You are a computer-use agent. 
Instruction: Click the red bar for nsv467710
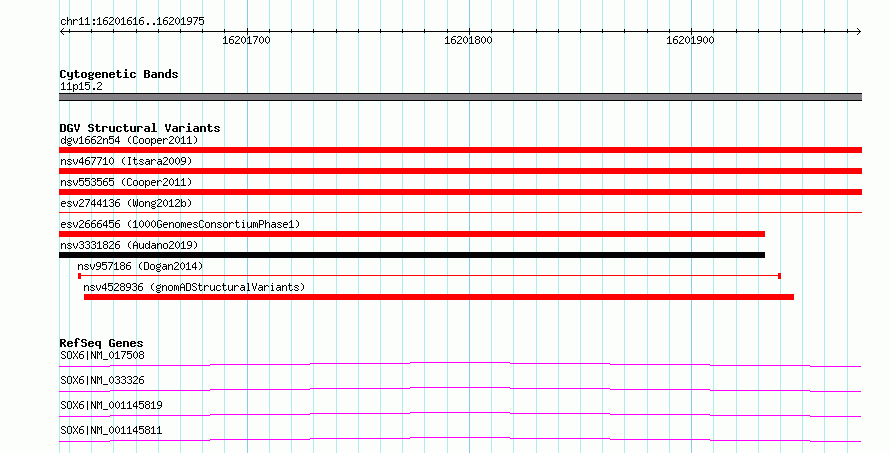tap(460, 171)
